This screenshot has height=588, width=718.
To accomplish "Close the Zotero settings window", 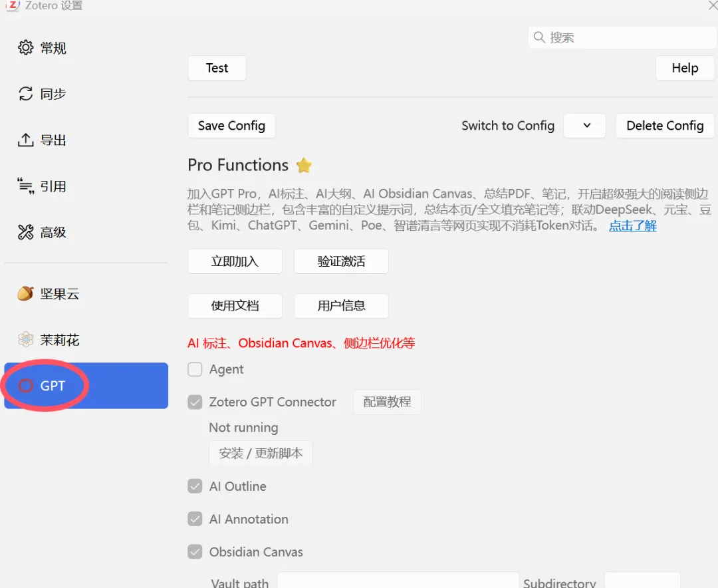I will pyautogui.click(x=713, y=5).
